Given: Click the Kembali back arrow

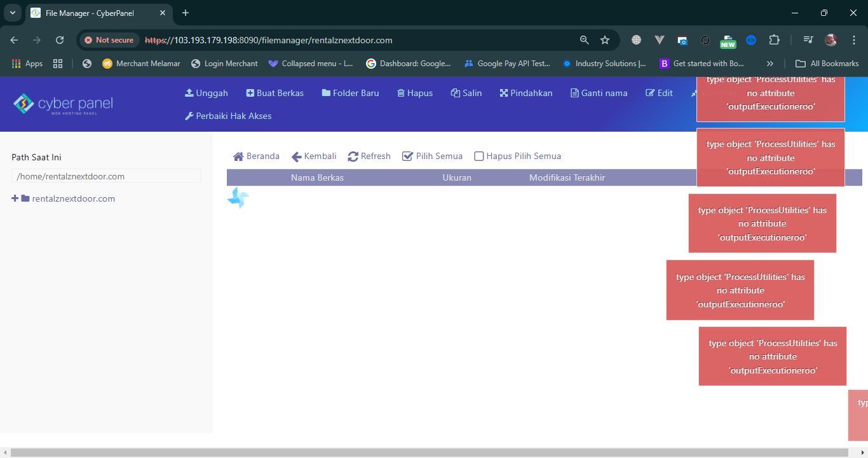Looking at the screenshot, I should point(314,156).
